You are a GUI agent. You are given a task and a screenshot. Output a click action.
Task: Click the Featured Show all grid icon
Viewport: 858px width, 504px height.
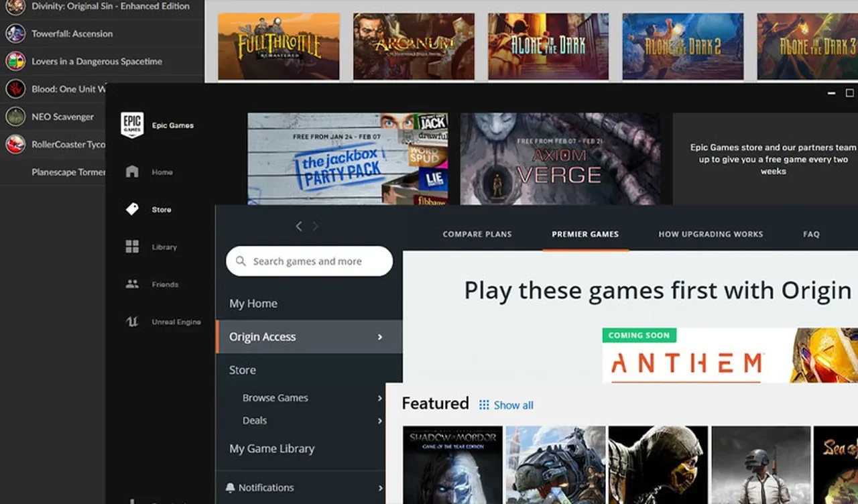coord(484,405)
